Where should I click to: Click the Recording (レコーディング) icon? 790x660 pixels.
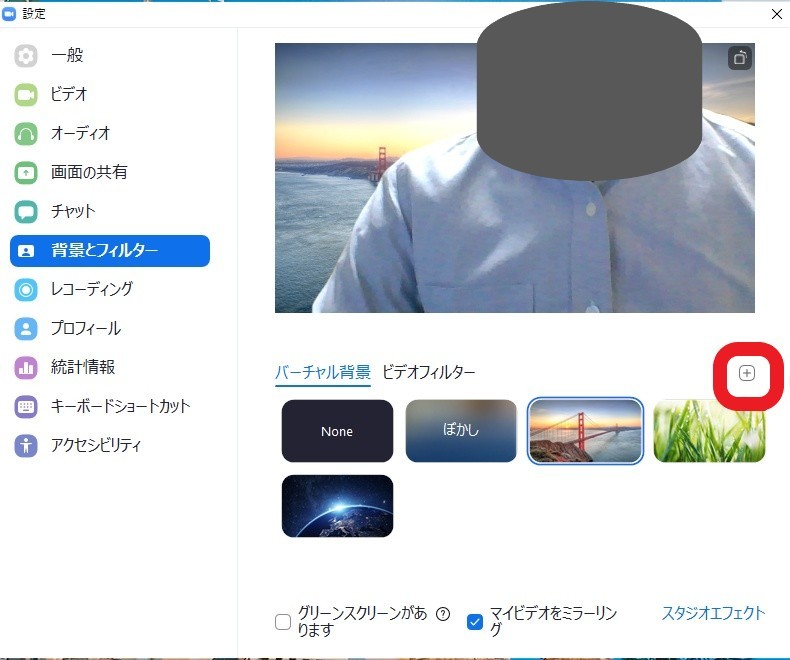(26, 290)
